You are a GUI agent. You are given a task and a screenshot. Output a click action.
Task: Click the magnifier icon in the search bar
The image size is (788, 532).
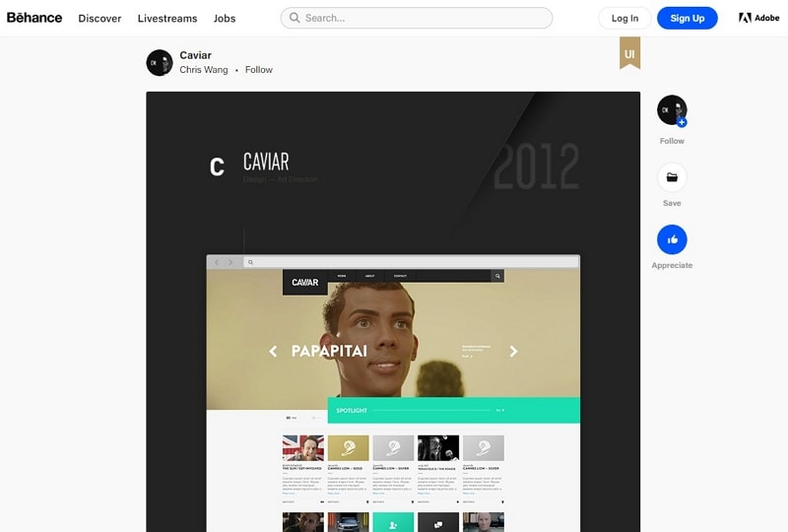pos(295,18)
